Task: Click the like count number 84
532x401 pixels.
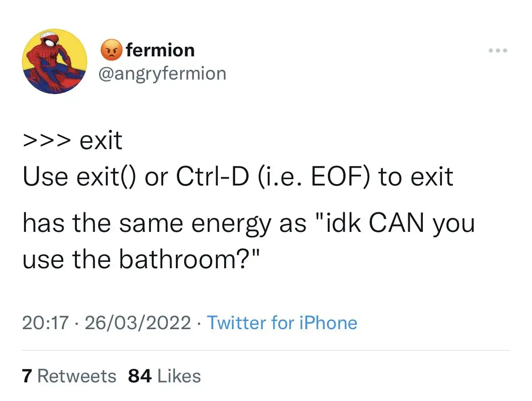Action: tap(140, 376)
